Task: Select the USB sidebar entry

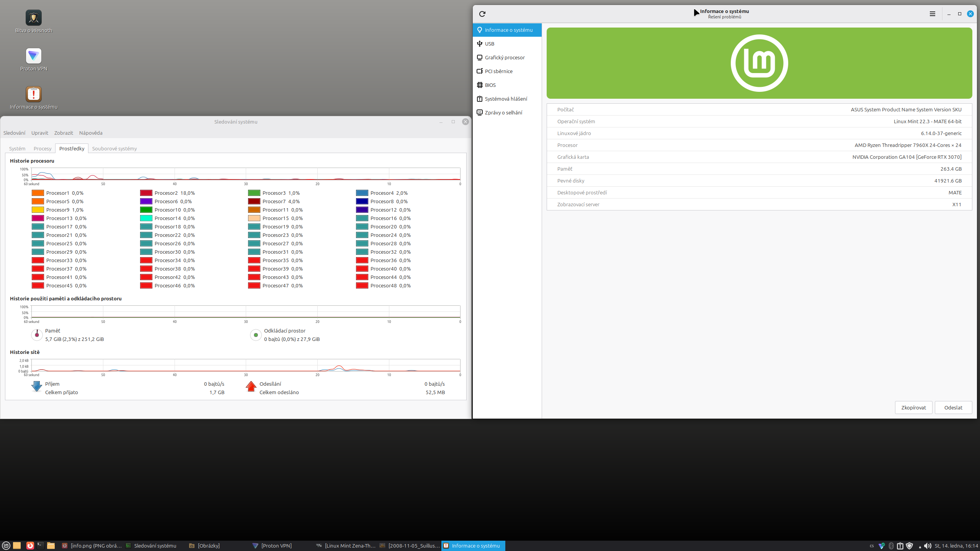Action: click(x=489, y=44)
